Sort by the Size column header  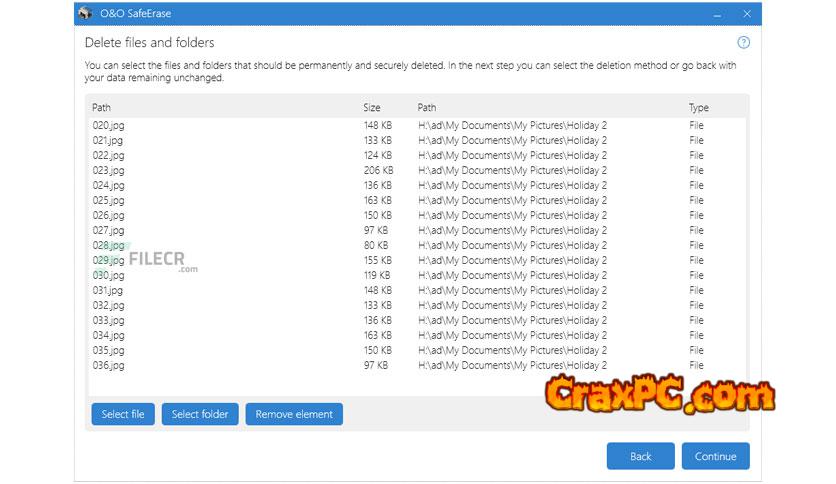tap(372, 108)
